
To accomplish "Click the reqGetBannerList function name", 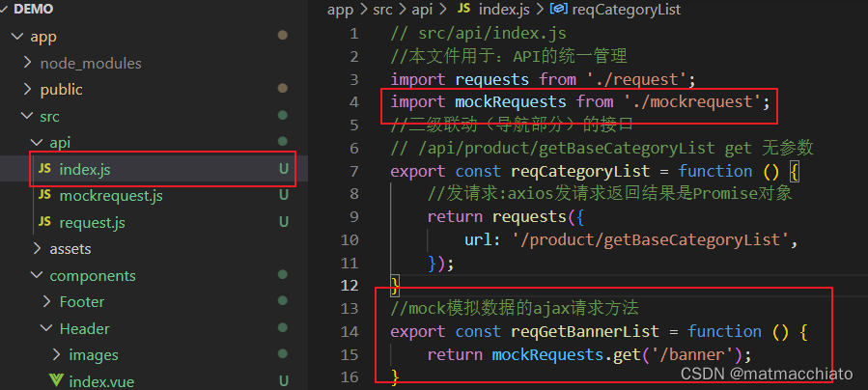I will tap(585, 331).
